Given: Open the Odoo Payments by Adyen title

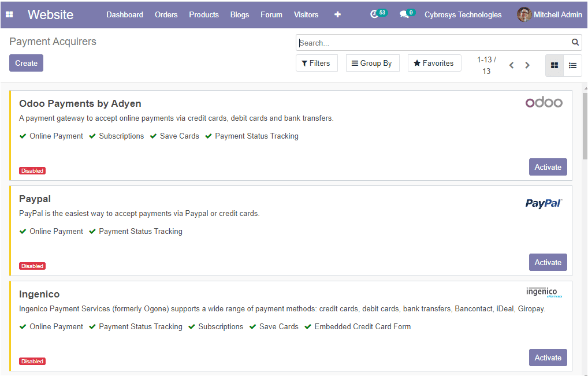Looking at the screenshot, I should (x=80, y=103).
